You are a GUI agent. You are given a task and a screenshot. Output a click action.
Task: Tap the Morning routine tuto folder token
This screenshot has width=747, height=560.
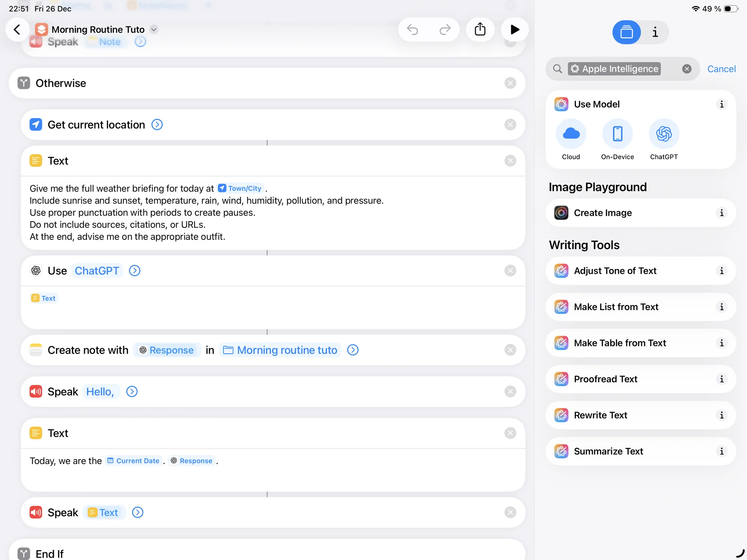point(280,350)
